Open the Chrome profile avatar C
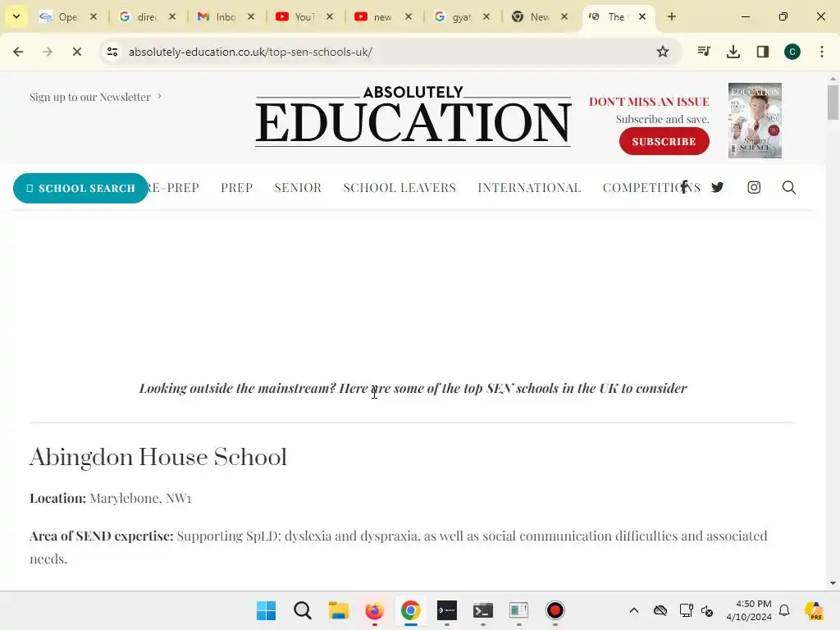 pos(792,52)
